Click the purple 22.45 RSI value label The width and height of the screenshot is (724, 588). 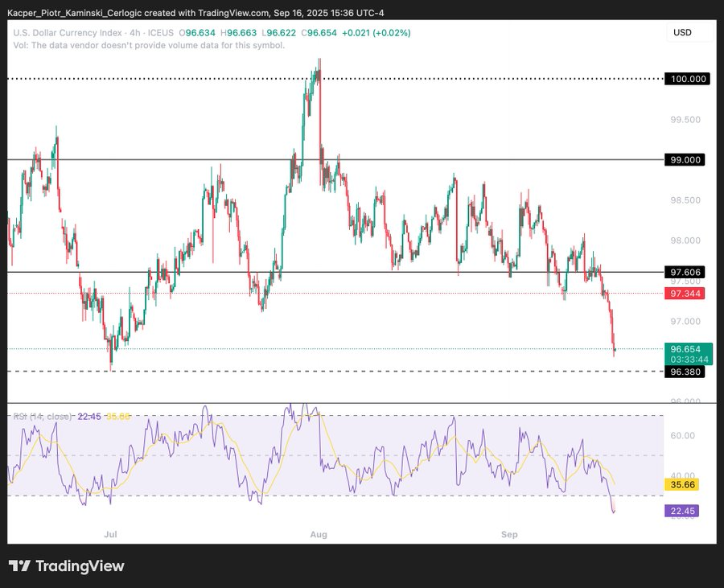(x=682, y=511)
